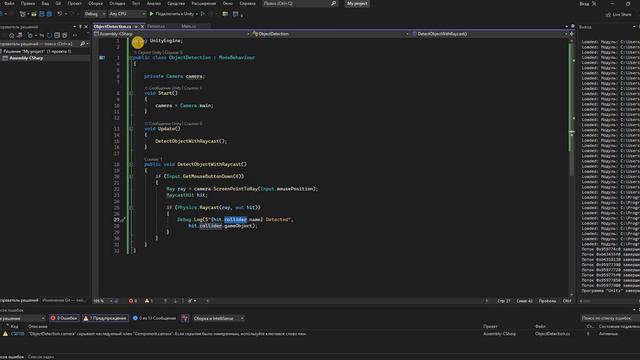Image resolution: width=640 pixels, height=360 pixels.
Task: Switch to the Main.cs tab
Action: (189, 27)
